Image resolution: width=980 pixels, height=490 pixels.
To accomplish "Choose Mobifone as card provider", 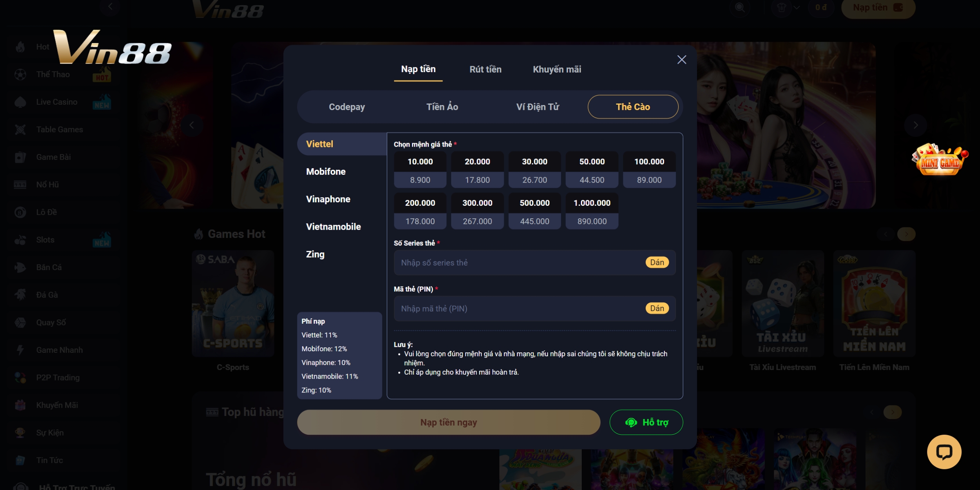I will coord(342,172).
